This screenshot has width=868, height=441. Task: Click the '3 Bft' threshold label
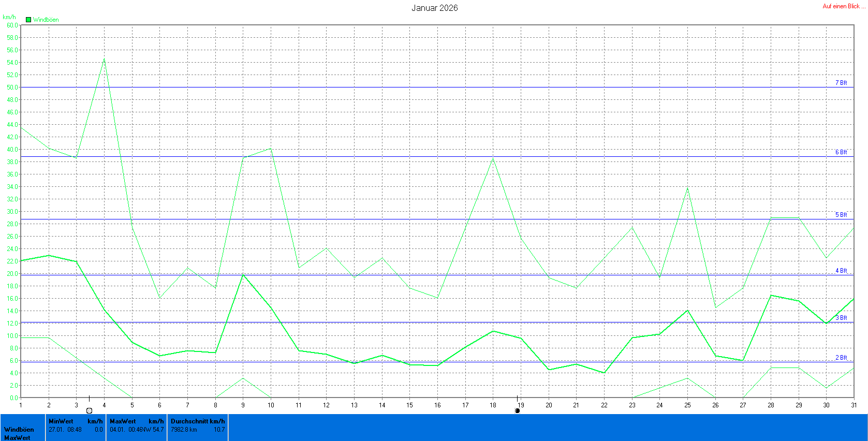[x=841, y=318]
